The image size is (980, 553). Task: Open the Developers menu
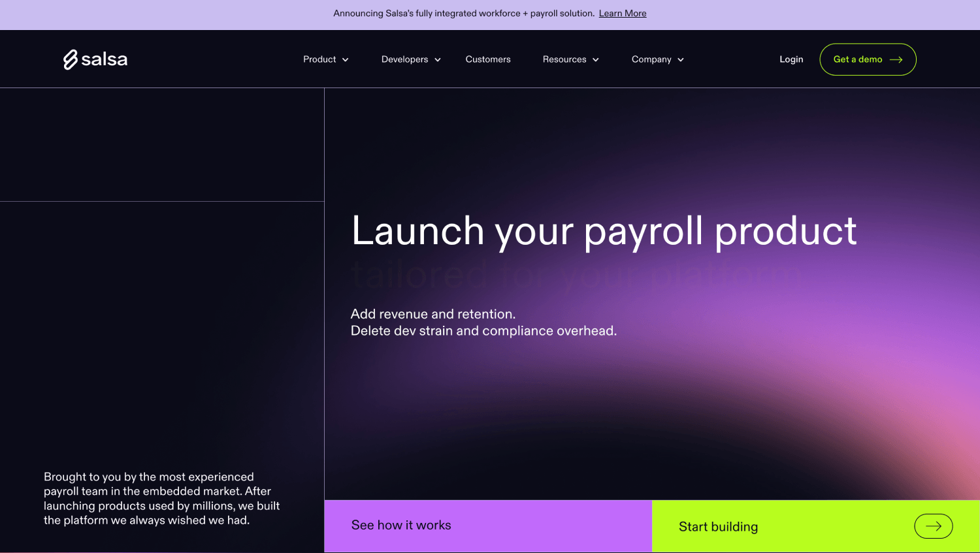(x=412, y=59)
